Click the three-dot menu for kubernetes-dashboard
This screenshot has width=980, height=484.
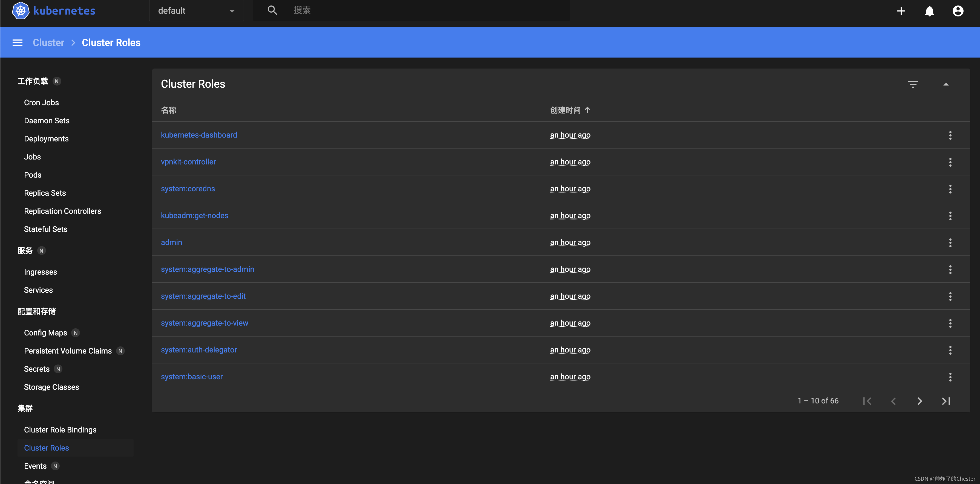[950, 135]
